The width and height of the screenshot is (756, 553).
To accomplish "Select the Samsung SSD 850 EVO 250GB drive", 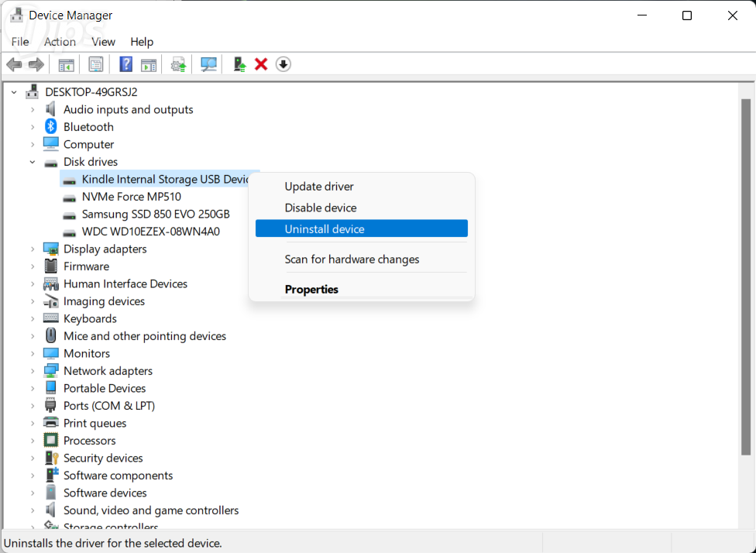I will point(156,215).
